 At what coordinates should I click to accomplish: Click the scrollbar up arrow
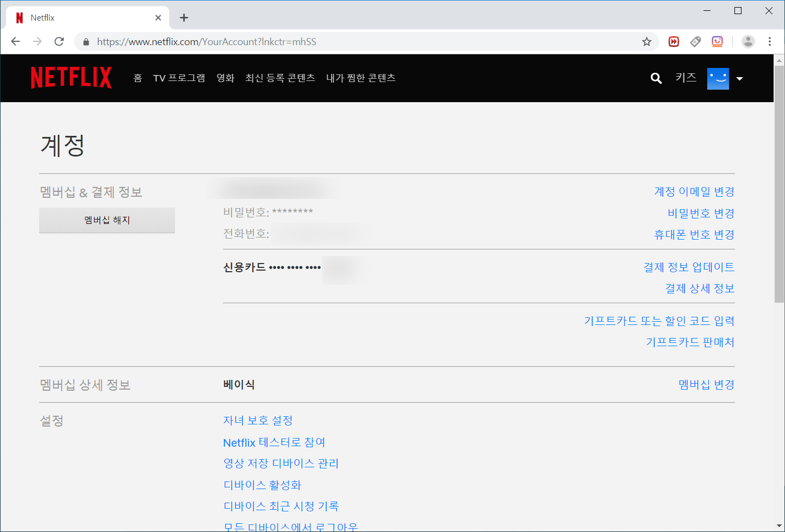click(x=779, y=60)
